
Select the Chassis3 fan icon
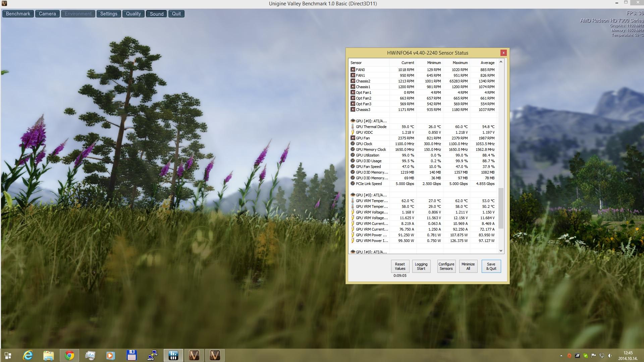[353, 109]
